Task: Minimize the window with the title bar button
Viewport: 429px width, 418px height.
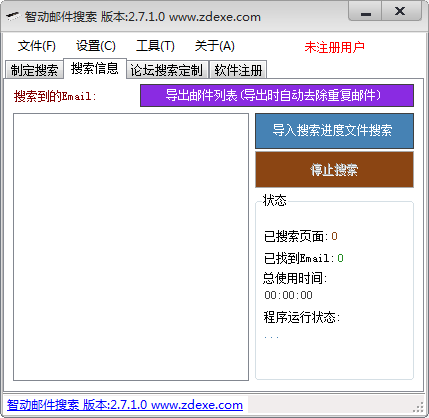Action: point(366,12)
